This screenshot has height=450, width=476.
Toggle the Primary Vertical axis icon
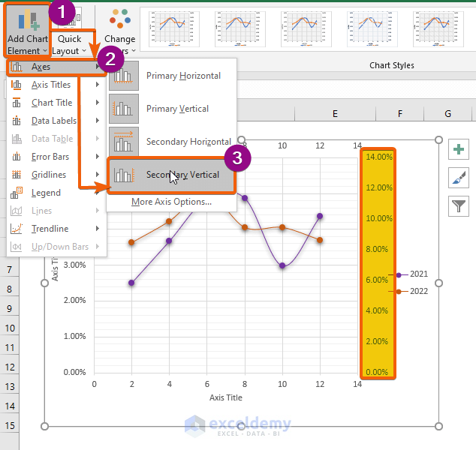click(x=124, y=109)
